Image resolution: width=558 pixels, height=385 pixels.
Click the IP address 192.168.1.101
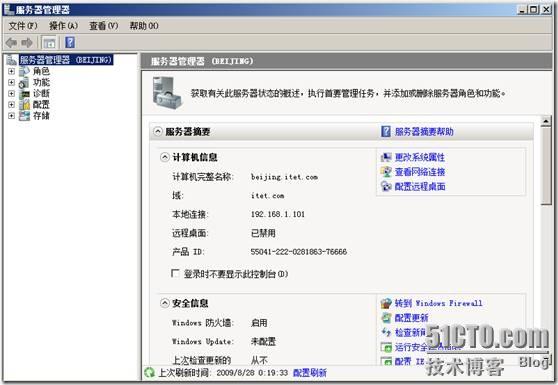(x=278, y=214)
